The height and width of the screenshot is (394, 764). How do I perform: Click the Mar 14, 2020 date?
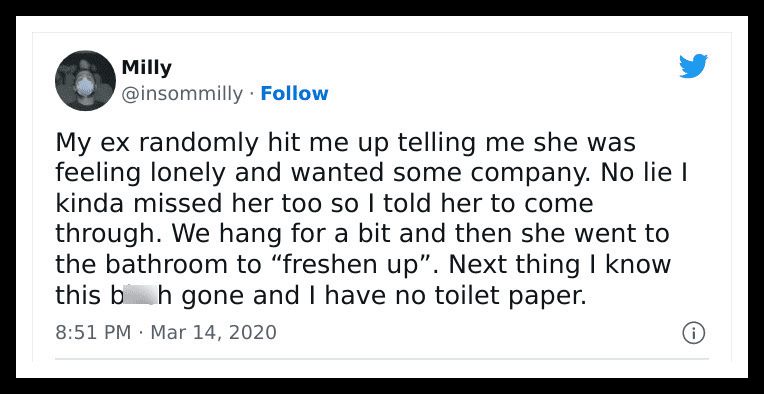pos(213,333)
